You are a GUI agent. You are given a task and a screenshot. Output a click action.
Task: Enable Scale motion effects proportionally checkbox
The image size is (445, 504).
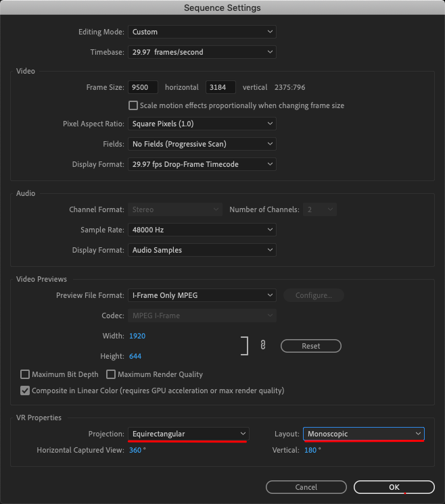(x=133, y=105)
